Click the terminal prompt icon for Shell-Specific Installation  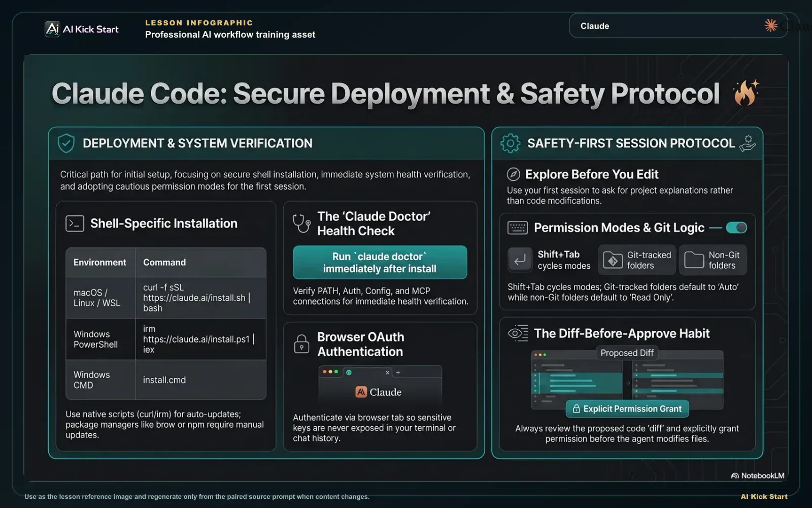pos(75,224)
